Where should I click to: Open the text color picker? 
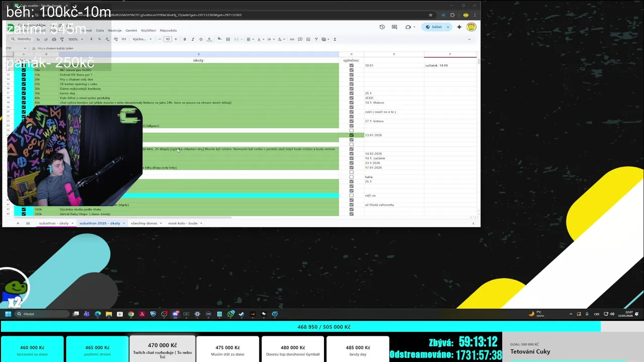tap(209, 39)
